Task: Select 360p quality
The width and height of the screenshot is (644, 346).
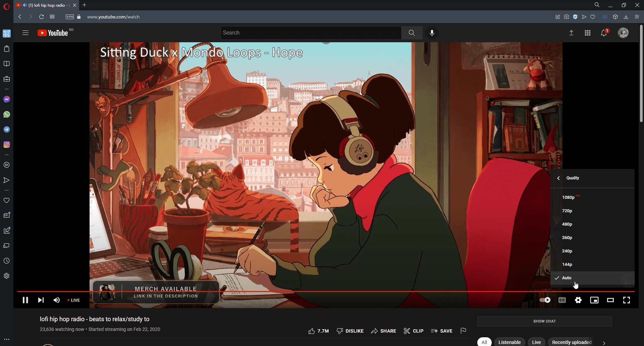Action: point(592,238)
